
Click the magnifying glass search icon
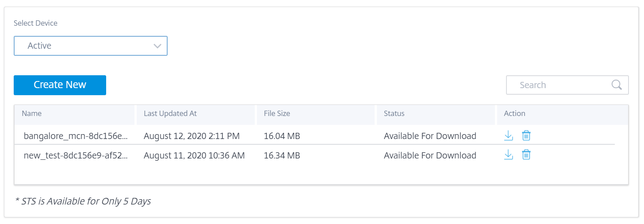pos(617,85)
